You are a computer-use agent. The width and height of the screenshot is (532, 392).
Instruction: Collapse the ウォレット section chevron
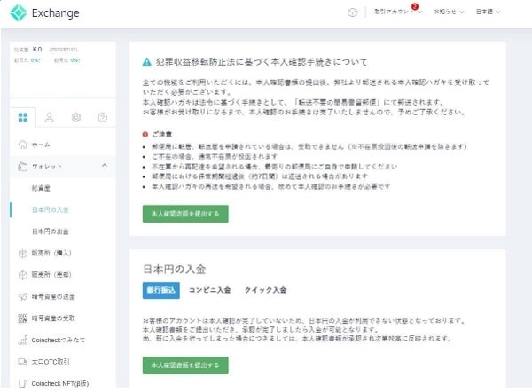pyautogui.click(x=104, y=165)
